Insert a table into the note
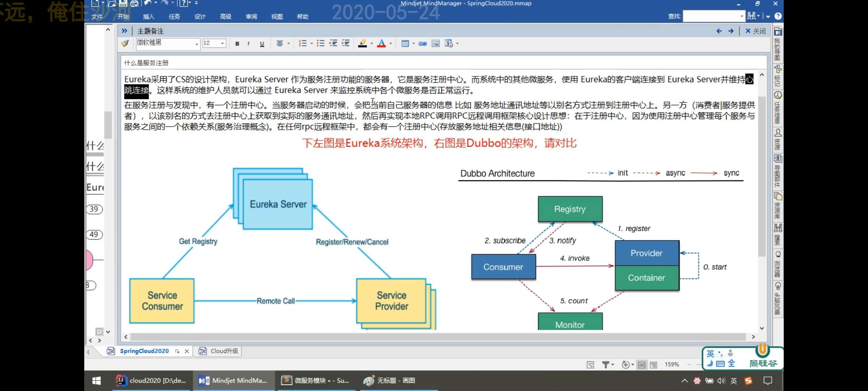Screen dimensions: 868x391 [x=406, y=43]
